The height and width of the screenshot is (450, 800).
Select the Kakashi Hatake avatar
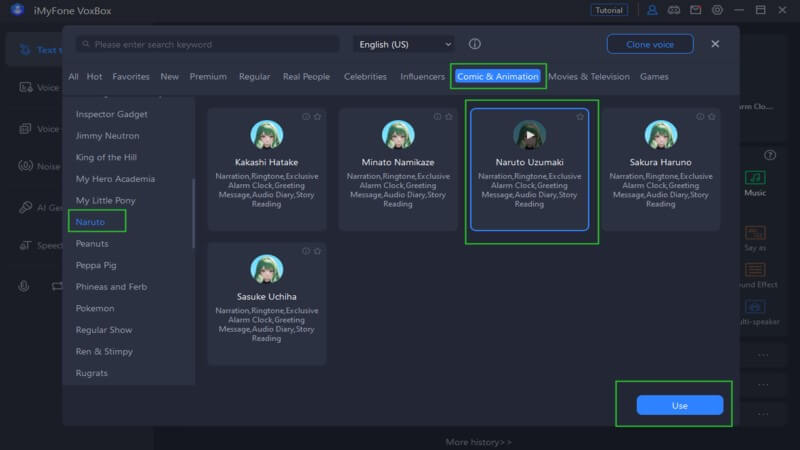[267, 135]
